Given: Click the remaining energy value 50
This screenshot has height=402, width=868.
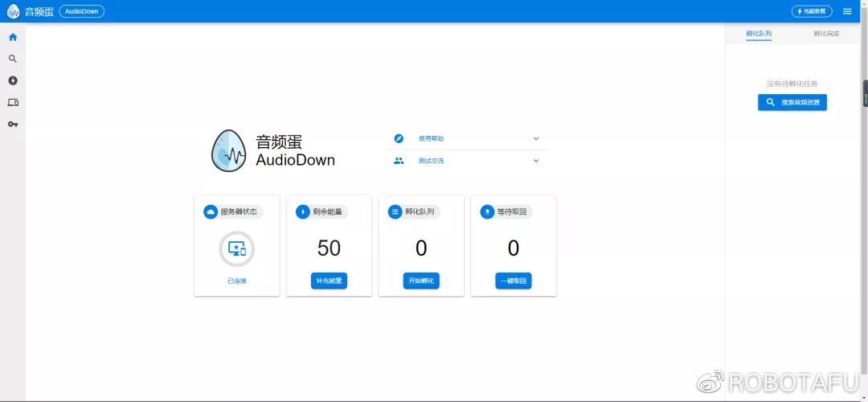Looking at the screenshot, I should [329, 248].
